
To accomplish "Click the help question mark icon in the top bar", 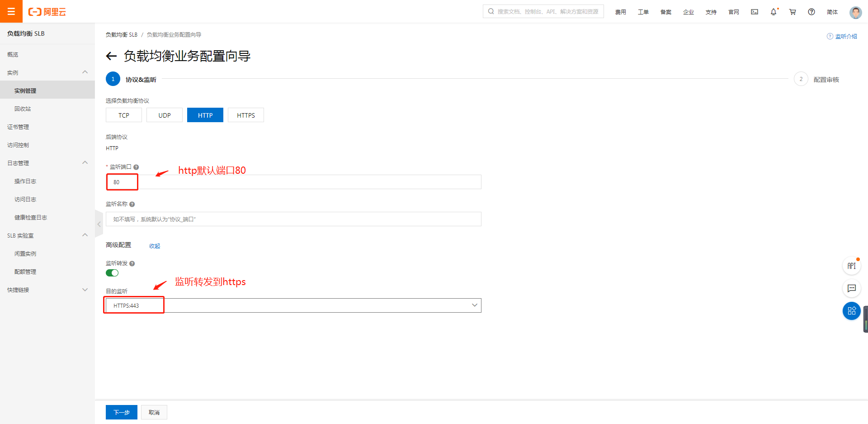I will (x=811, y=12).
